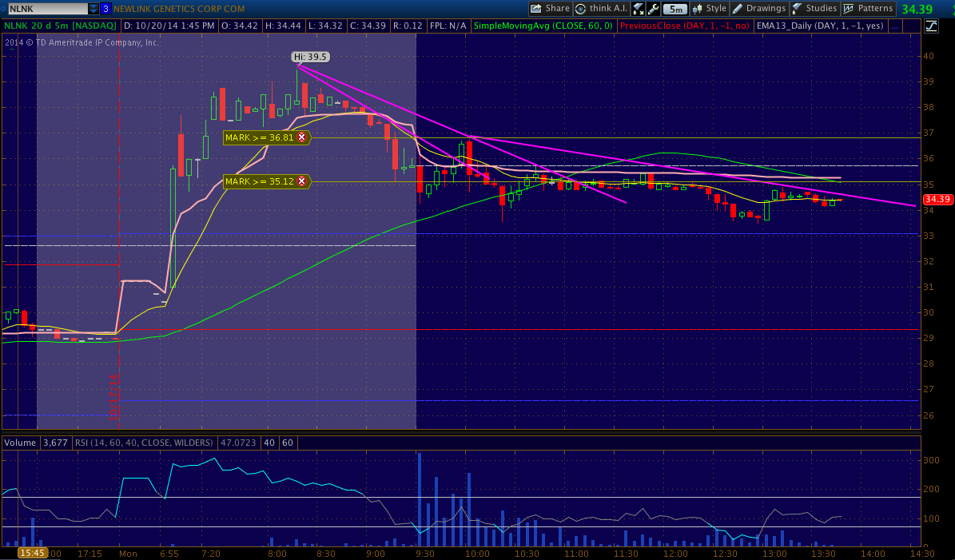Click the blue number 3 link indicator

[x=105, y=9]
